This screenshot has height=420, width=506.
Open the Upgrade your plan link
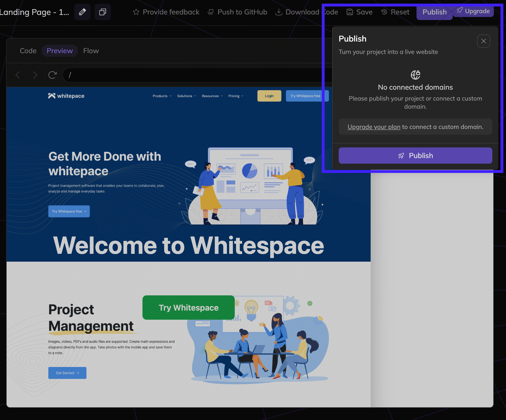click(374, 127)
